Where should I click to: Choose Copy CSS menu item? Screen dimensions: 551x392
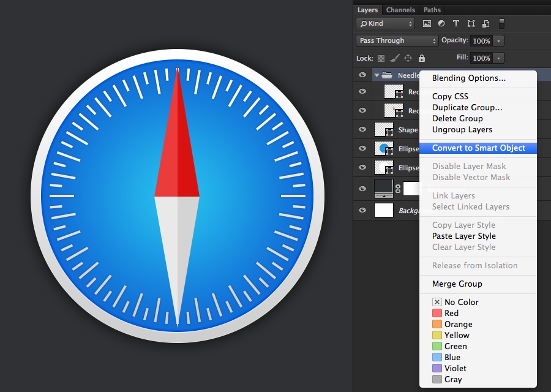pos(478,96)
